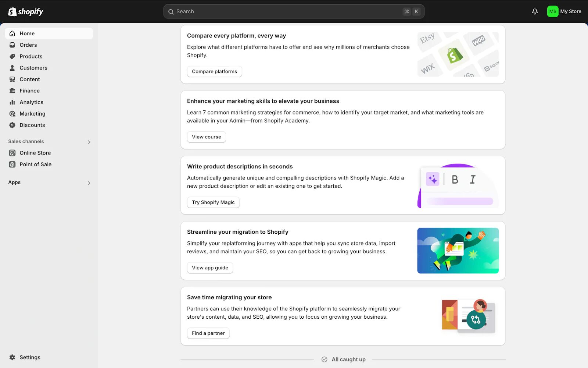
Task: Click the search magnifier icon
Action: [x=171, y=12]
